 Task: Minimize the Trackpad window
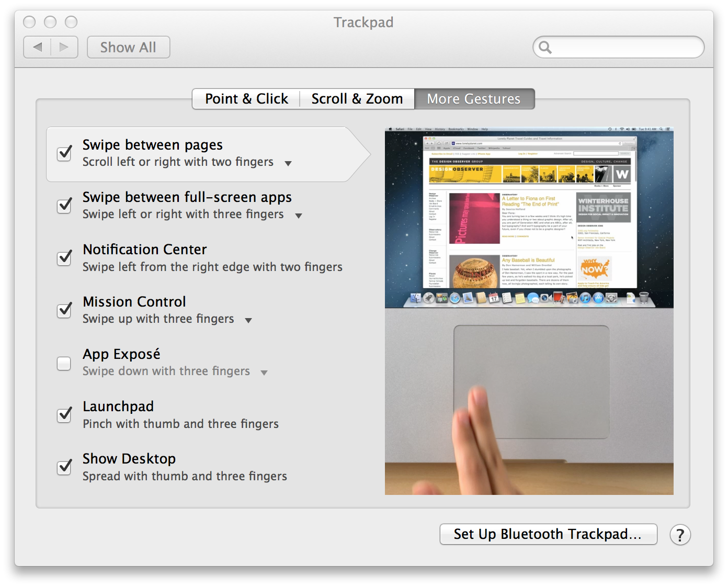tap(50, 22)
